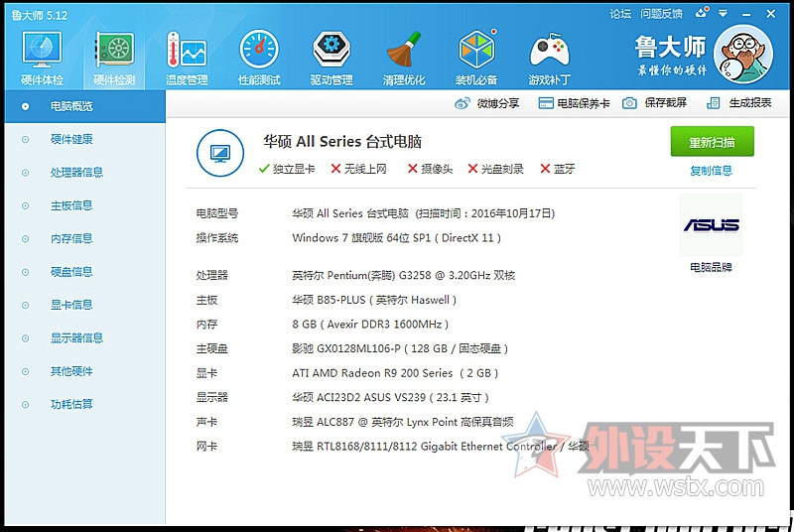
Task: Click the 微博分享 Weibo icon
Action: (x=463, y=103)
